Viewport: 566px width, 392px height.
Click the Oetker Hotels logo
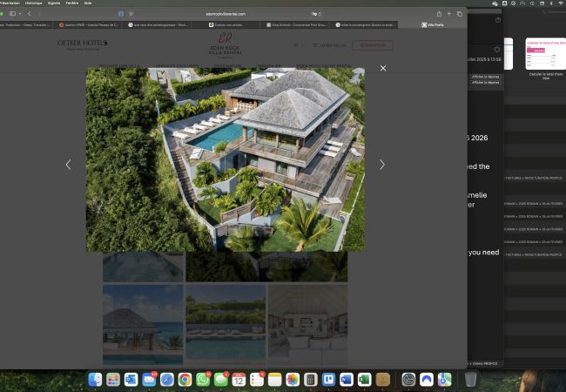tap(82, 44)
